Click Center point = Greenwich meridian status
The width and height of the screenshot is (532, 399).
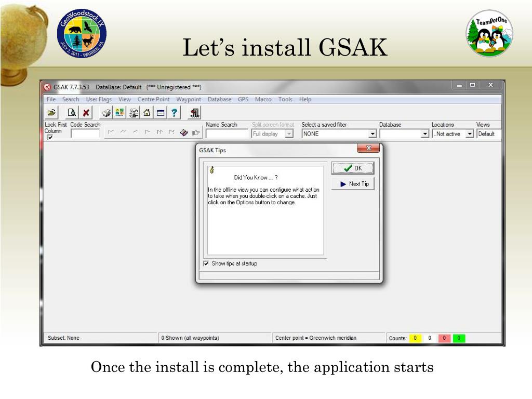click(316, 338)
